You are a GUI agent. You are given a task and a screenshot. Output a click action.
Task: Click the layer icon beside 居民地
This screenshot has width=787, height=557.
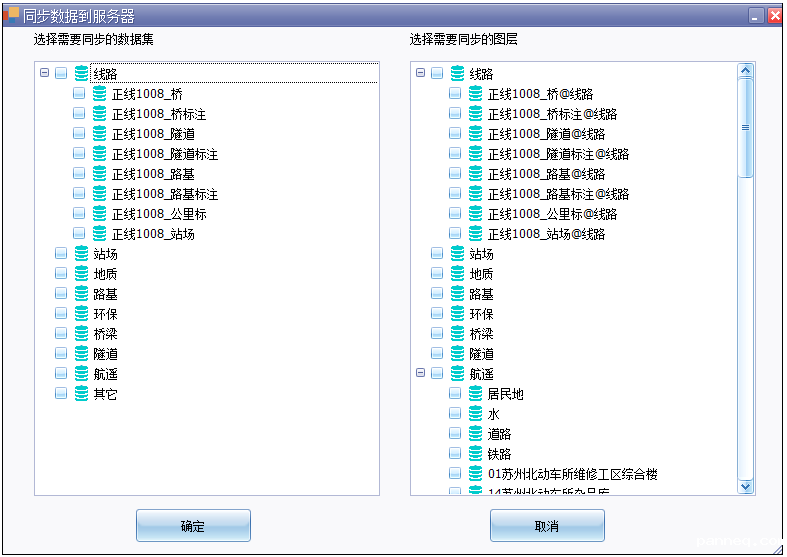475,394
